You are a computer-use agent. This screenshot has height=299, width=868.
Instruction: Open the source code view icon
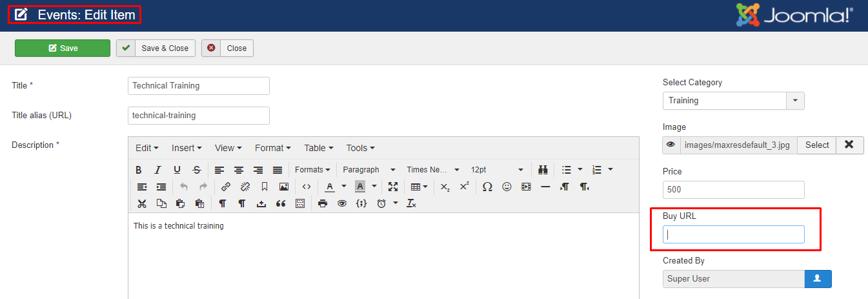click(x=307, y=187)
